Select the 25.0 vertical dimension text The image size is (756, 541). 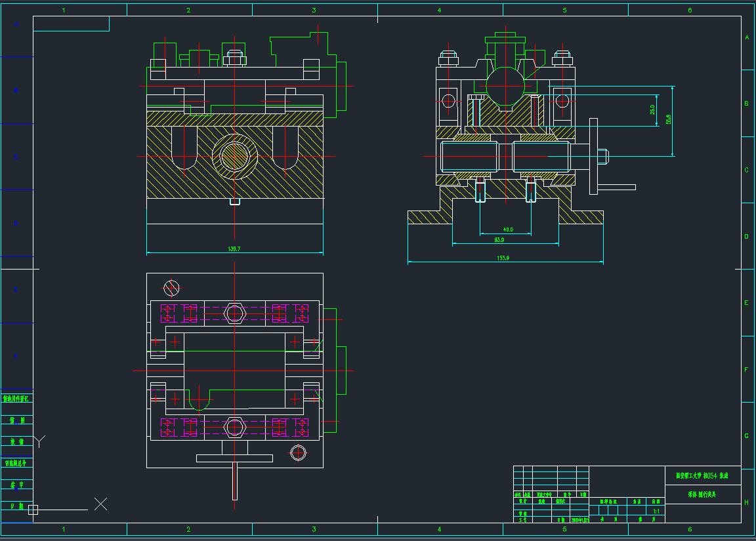click(x=652, y=110)
